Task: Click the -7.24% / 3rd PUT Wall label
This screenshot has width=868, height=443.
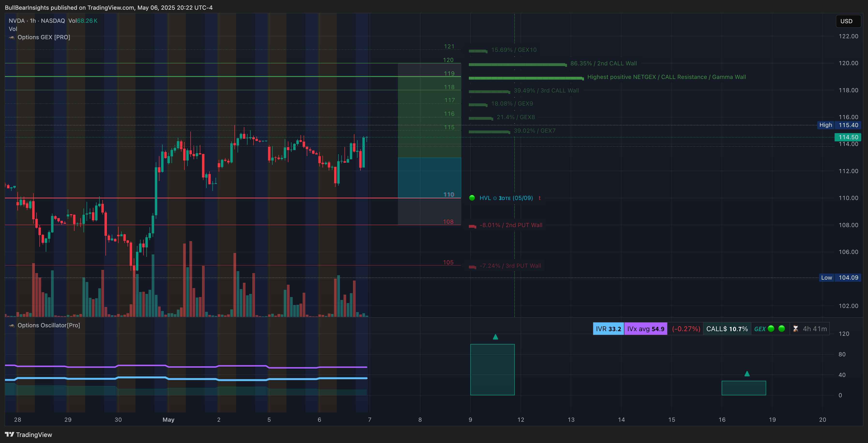Action: 510,266
